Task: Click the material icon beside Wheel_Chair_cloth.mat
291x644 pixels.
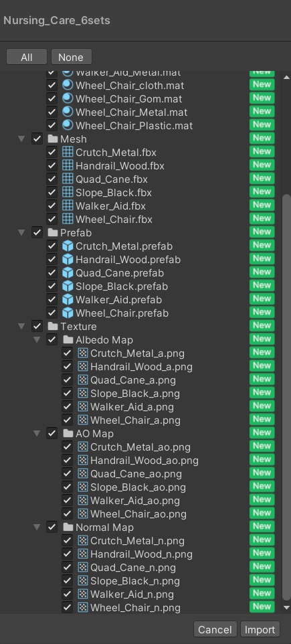Action: point(68,86)
